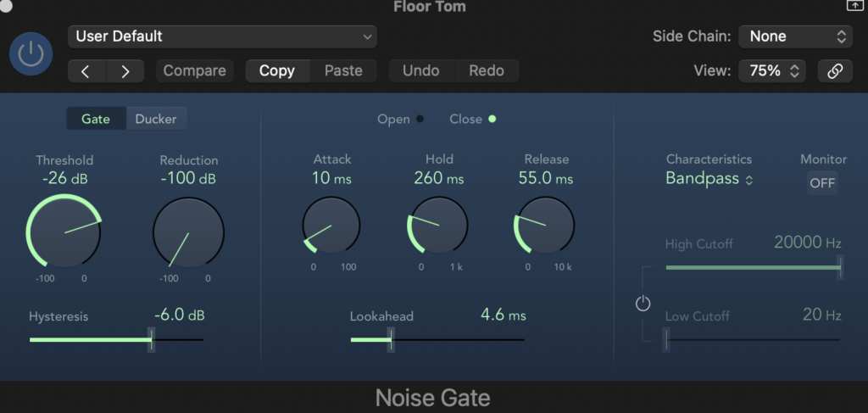This screenshot has height=413, width=868.
Task: Open the Side Chain None dropdown
Action: (794, 36)
